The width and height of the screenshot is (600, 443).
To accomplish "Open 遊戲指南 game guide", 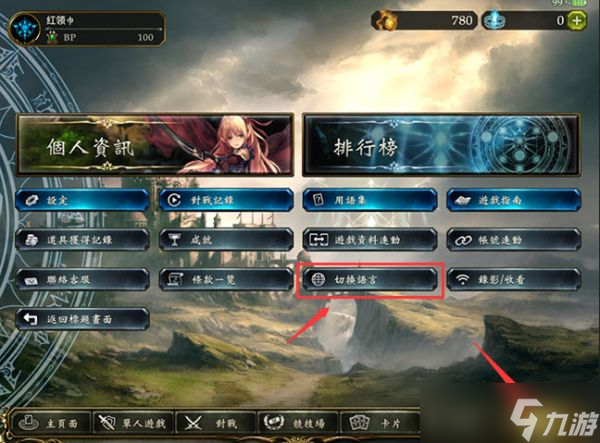I will point(514,200).
